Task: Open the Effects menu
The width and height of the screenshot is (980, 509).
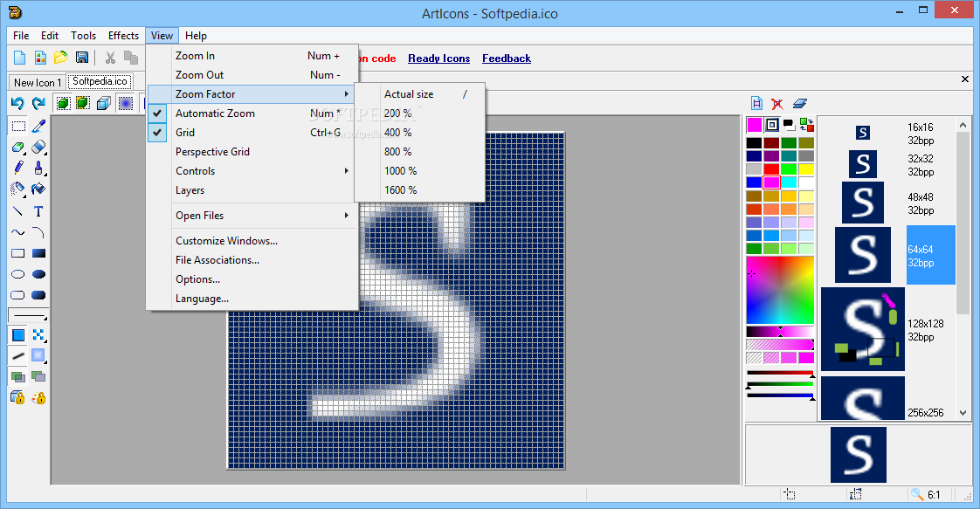Action: tap(123, 36)
